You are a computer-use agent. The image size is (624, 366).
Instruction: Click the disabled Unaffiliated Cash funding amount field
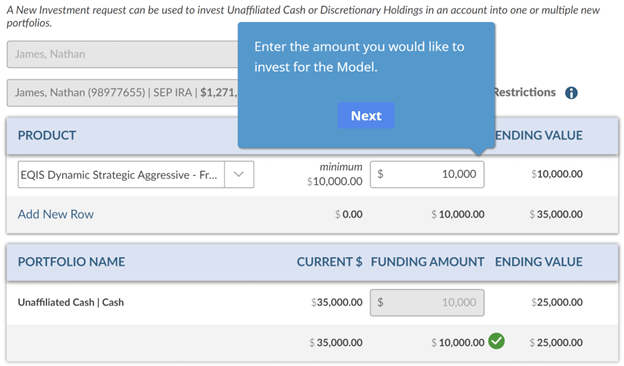coord(427,302)
